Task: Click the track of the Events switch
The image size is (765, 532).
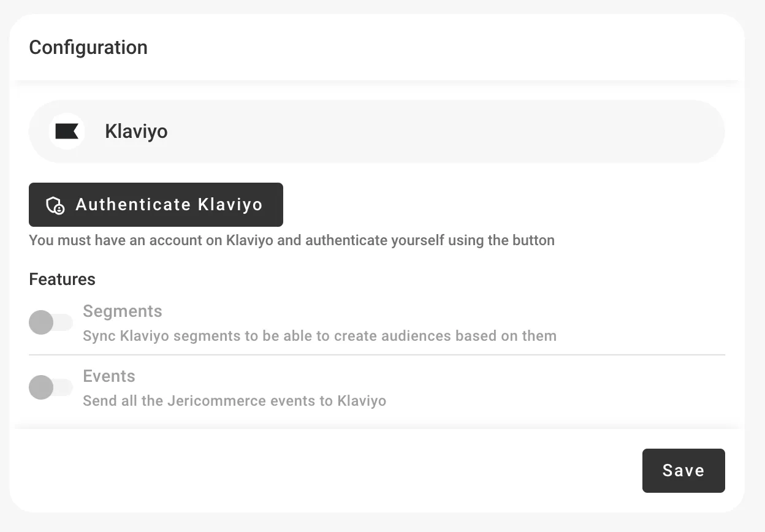Action: pyautogui.click(x=64, y=387)
